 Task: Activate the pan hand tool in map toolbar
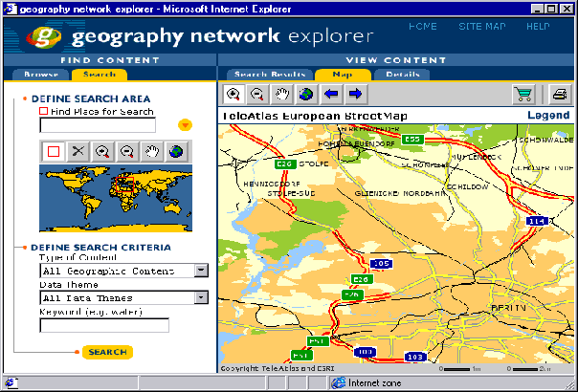(x=282, y=94)
